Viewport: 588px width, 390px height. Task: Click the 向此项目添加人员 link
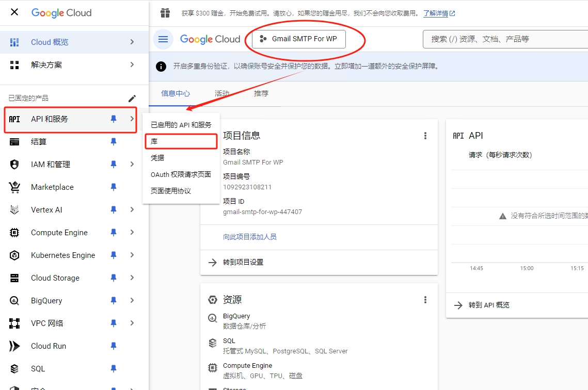pos(250,237)
